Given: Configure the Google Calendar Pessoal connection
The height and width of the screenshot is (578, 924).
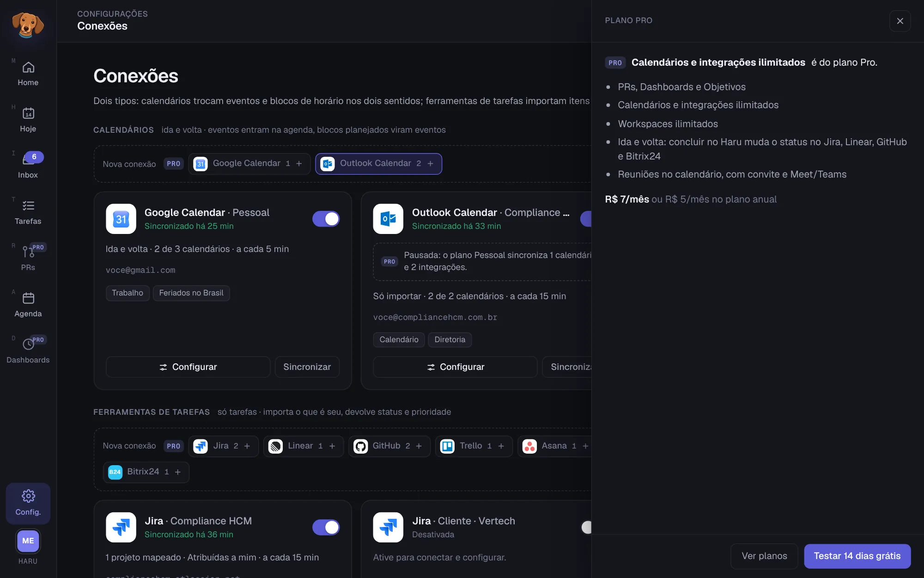Looking at the screenshot, I should [188, 367].
